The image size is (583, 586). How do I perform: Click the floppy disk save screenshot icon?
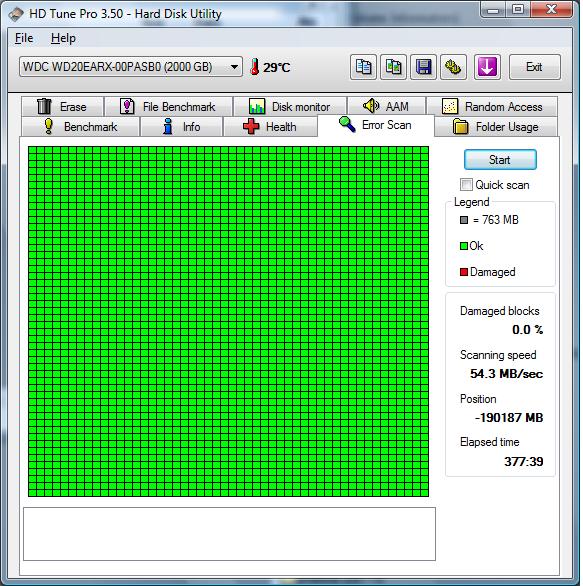tap(423, 67)
